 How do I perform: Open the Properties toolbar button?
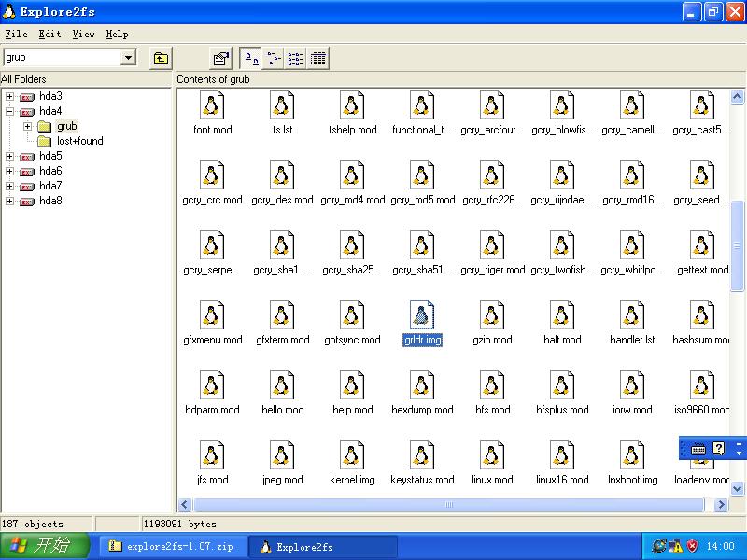(220, 59)
